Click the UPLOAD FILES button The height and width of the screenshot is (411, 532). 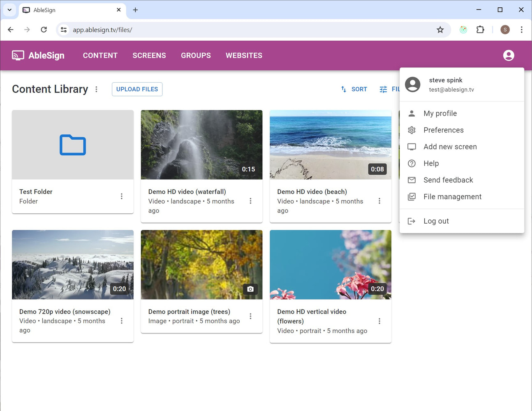[x=137, y=89]
